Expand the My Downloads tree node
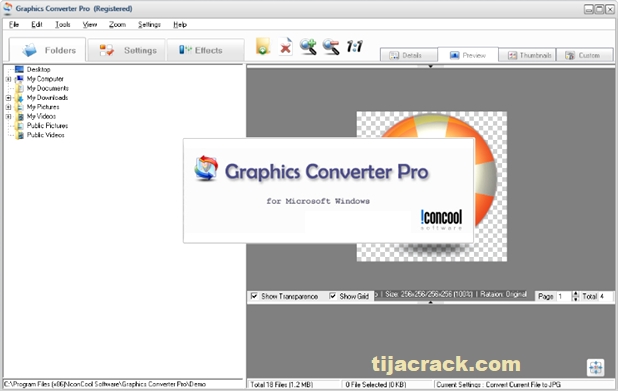618x391 pixels. click(x=8, y=98)
